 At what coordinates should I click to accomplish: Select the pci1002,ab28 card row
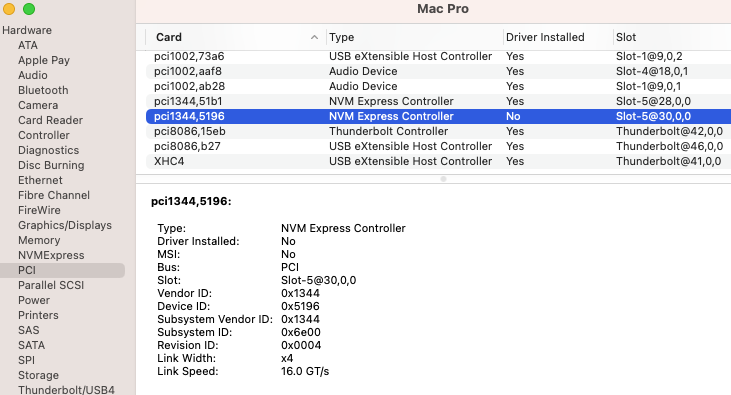pos(438,86)
